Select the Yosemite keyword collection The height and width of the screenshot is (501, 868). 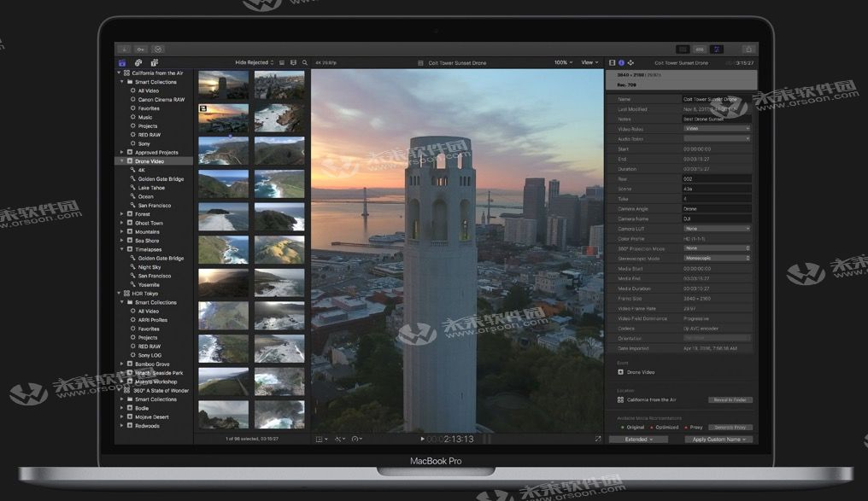pyautogui.click(x=149, y=285)
